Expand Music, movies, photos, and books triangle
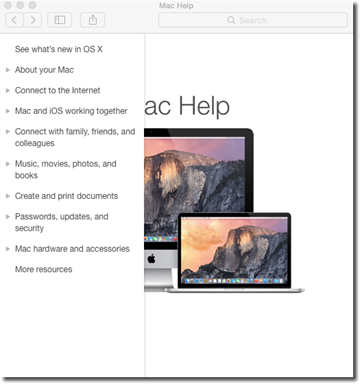The image size is (360, 384). [x=8, y=164]
